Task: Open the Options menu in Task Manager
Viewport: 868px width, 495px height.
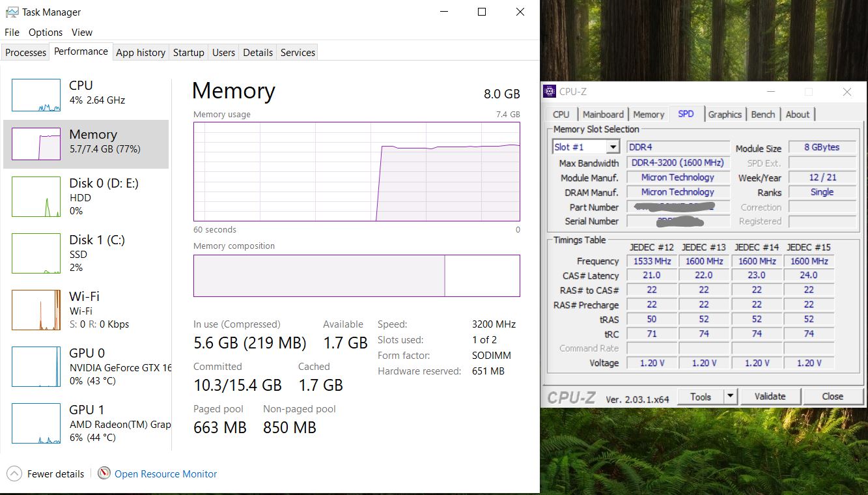Action: click(46, 32)
